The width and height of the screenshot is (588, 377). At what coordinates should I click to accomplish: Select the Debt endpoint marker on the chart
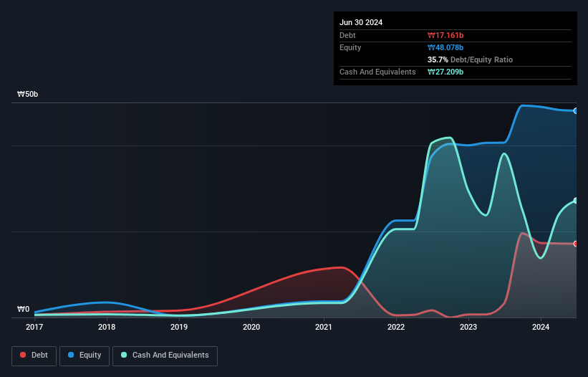(x=576, y=244)
